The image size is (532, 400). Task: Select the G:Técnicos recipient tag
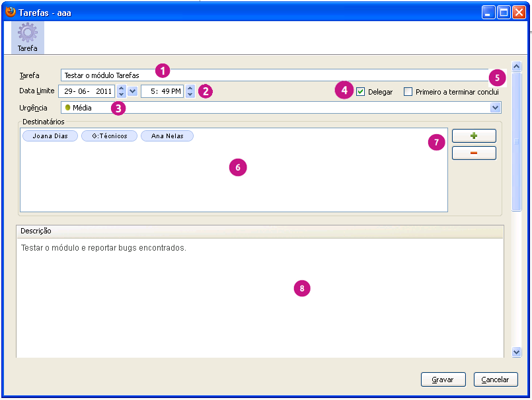[109, 136]
